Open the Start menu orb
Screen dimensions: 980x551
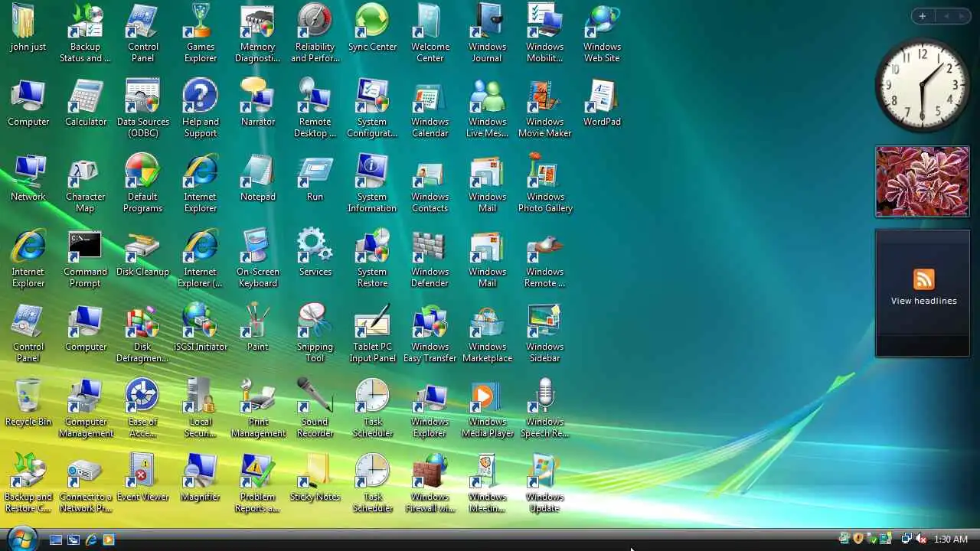pyautogui.click(x=21, y=539)
